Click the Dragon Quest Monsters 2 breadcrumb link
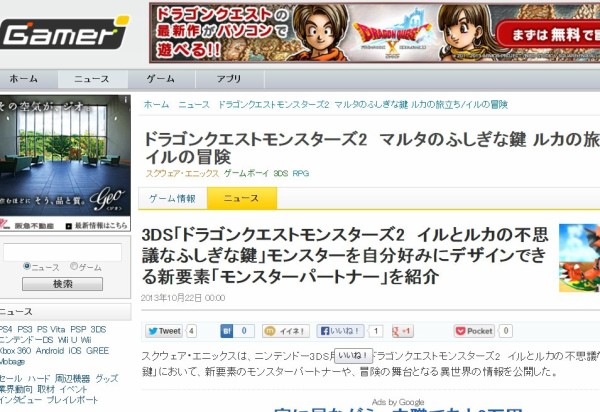The image size is (600, 412). tap(363, 104)
